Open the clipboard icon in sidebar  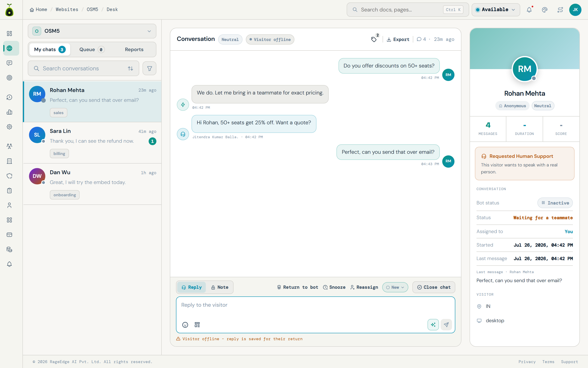(9, 191)
